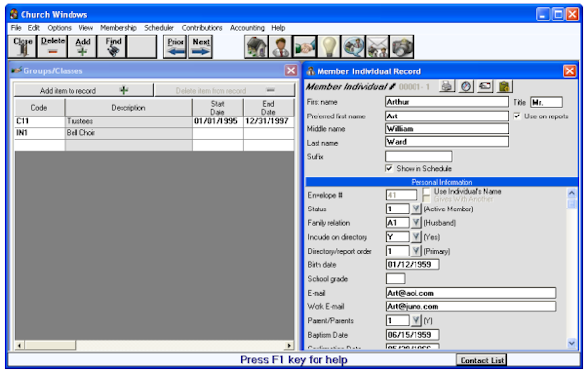Enable the Use Individual's Name checkbox
The width and height of the screenshot is (588, 372).
point(426,192)
